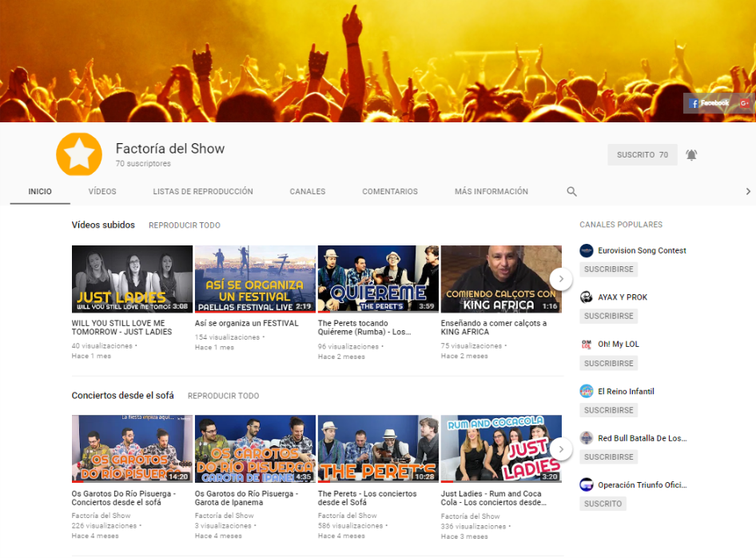Open title The Perets tocando Quiéreme (Rumba)
Screen dimensions: 756x558
pos(364,328)
